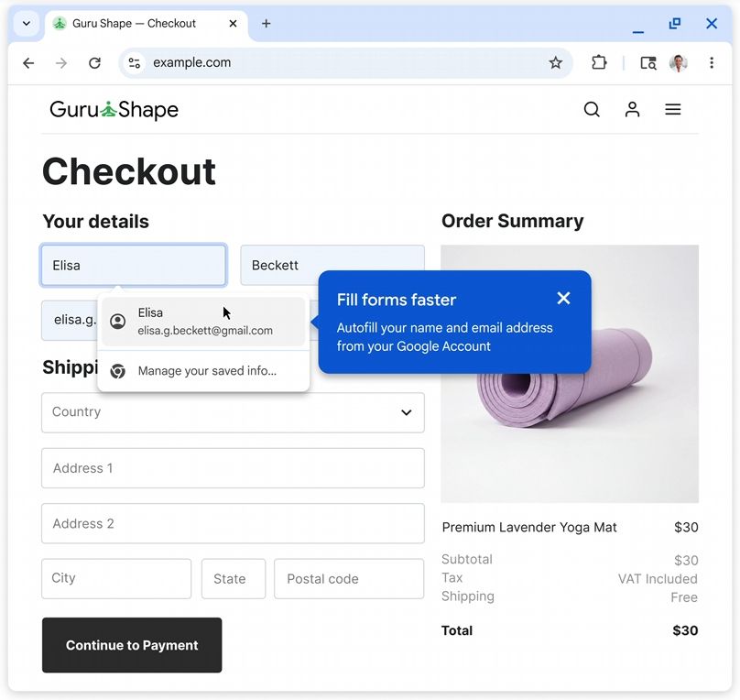Click the site information icon in address bar
Image resolution: width=740 pixels, height=700 pixels.
(x=135, y=63)
